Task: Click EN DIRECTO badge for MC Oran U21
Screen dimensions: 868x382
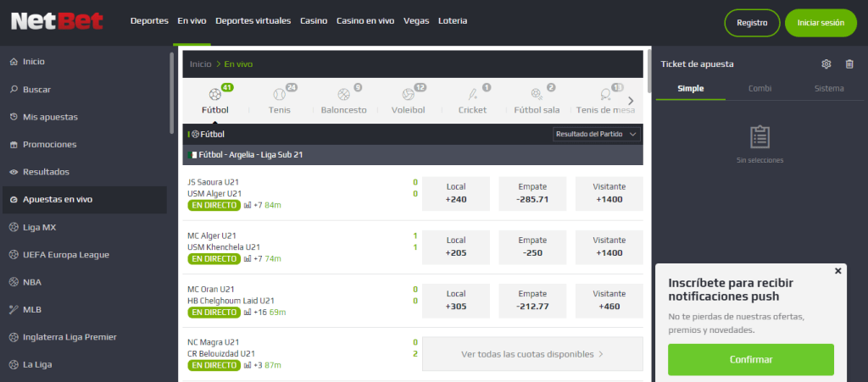Action: click(x=214, y=313)
